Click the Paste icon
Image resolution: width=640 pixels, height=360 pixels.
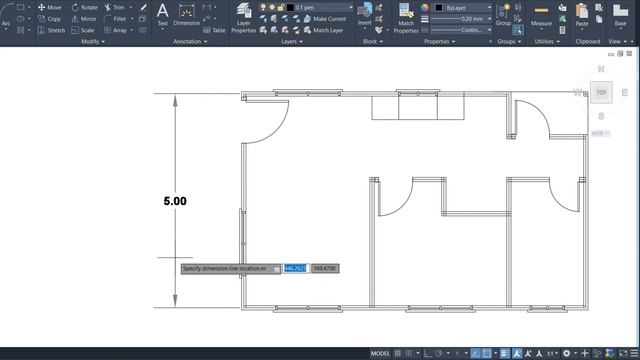point(582,15)
